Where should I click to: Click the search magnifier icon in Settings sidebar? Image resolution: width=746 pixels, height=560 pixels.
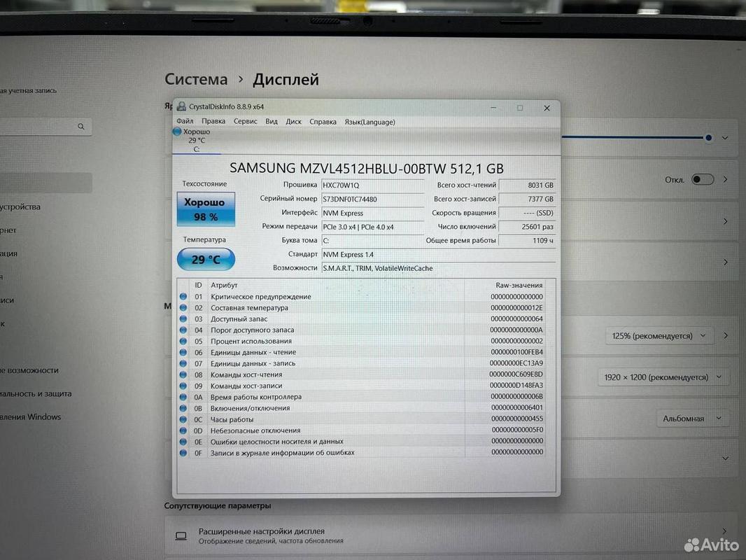point(81,127)
